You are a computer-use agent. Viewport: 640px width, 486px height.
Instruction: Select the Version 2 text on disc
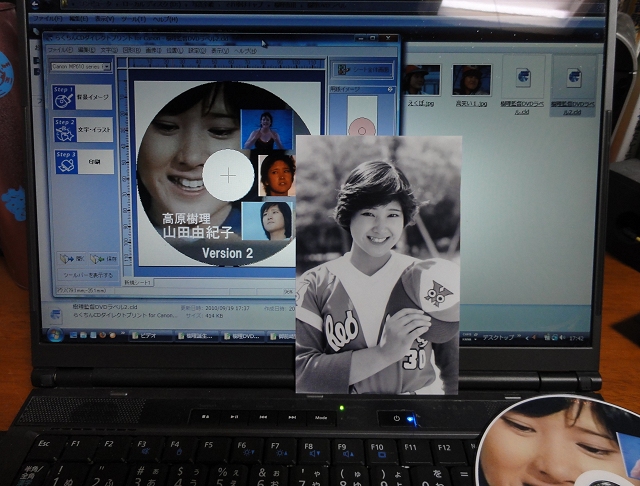click(x=227, y=253)
